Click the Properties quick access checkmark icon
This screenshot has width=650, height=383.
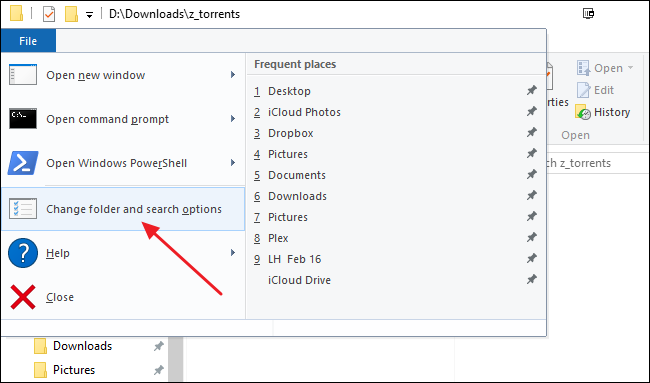[x=49, y=14]
